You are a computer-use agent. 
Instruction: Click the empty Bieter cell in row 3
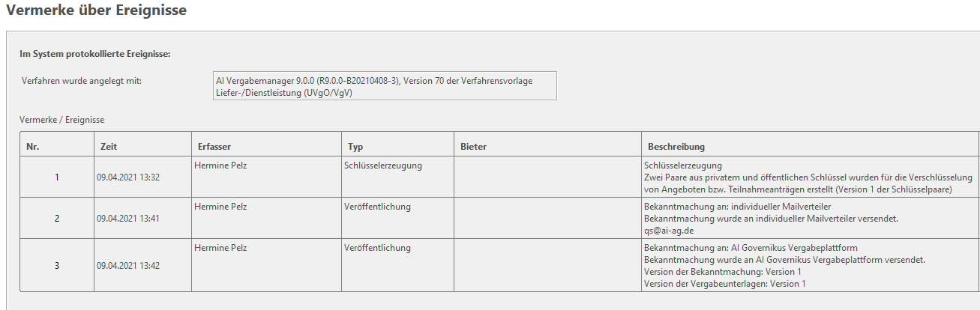coord(547,265)
